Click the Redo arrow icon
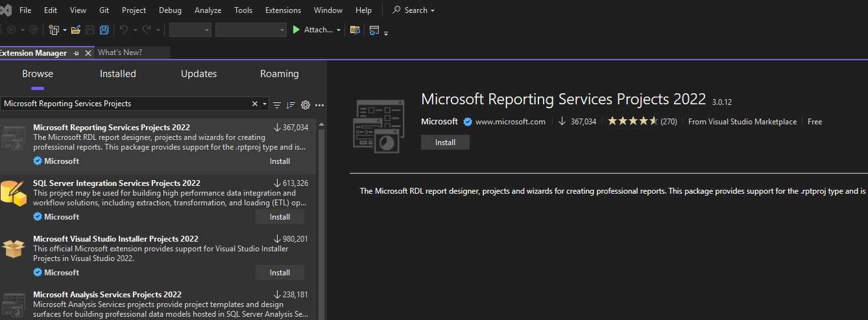 click(147, 30)
